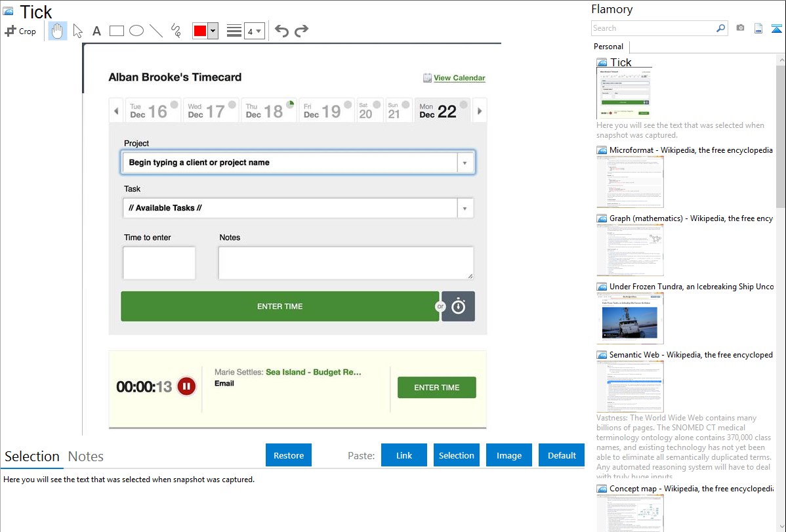
Task: Select Sun 21 day tab
Action: [398, 110]
